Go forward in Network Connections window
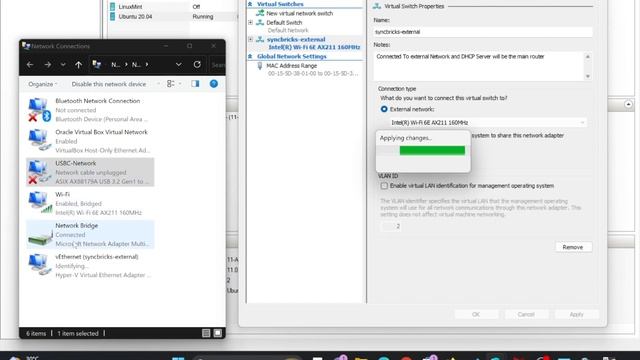Viewport: 640px width, 360px height. [48, 64]
